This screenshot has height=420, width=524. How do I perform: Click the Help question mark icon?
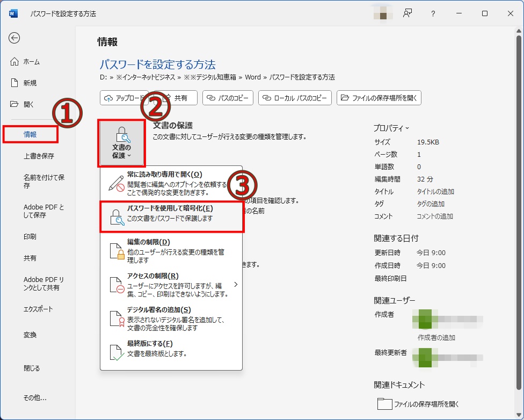(433, 13)
